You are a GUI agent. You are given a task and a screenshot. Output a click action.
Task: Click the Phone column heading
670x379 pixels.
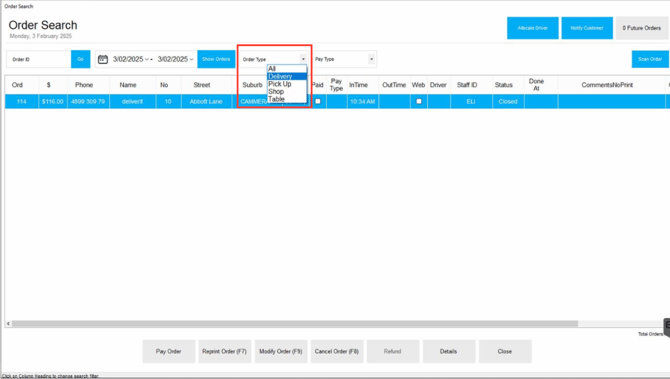point(84,85)
